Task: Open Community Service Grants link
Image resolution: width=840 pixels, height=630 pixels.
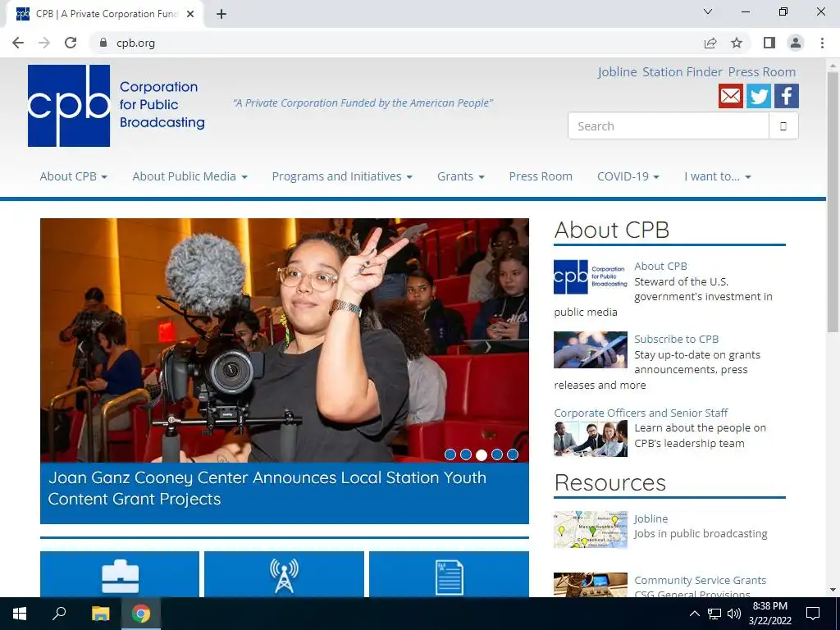Action: (701, 580)
